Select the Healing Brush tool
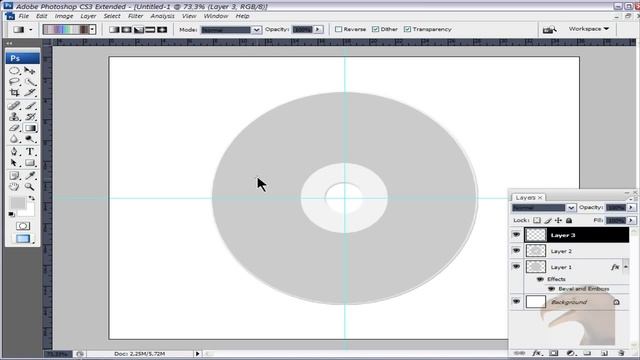 tap(14, 106)
